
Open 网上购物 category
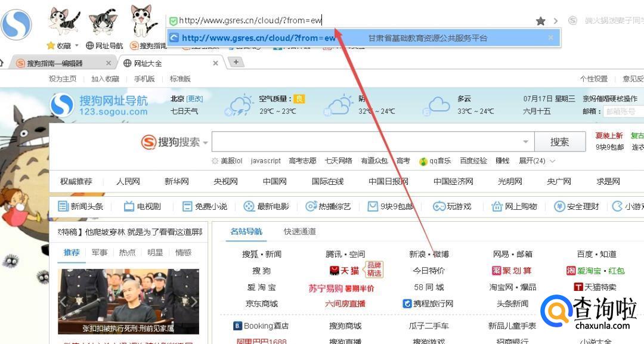coord(514,206)
